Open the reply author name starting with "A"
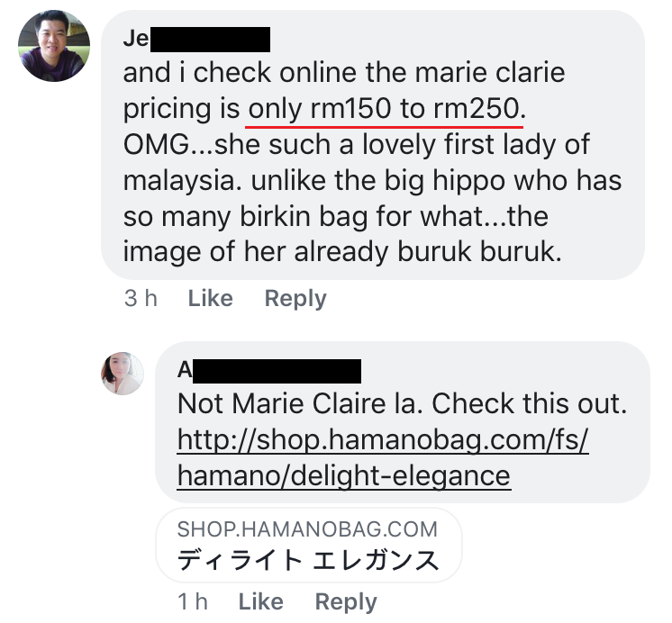 coord(186,370)
